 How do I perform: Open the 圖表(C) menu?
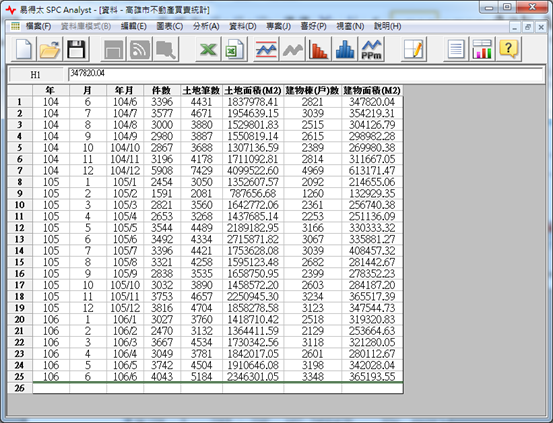[170, 26]
